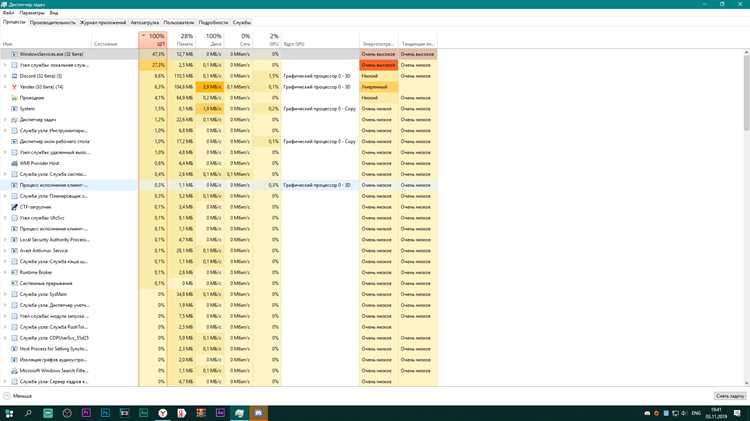Viewport: 750px width, 421px height.
Task: Switch to the Подробности tab
Action: pos(213,22)
